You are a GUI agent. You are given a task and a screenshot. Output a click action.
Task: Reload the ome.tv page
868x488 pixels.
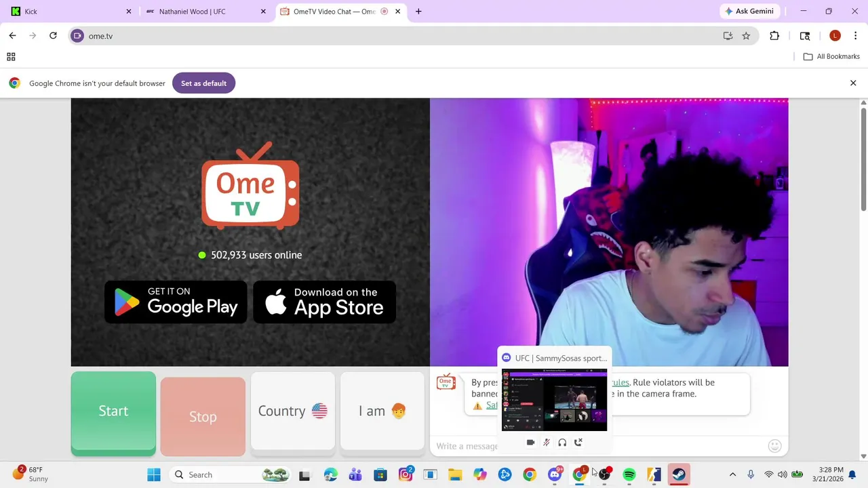(x=53, y=36)
